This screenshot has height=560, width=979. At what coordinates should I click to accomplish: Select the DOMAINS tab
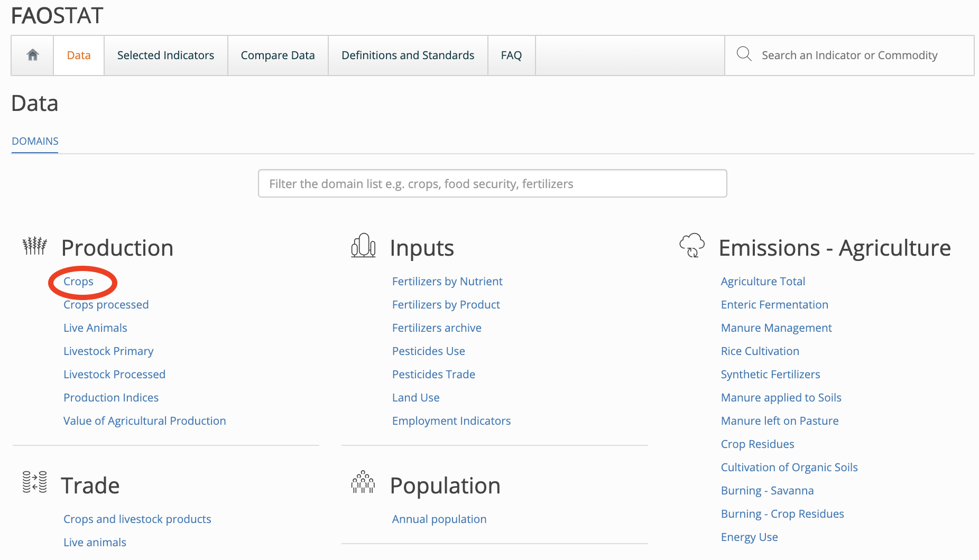click(x=35, y=141)
